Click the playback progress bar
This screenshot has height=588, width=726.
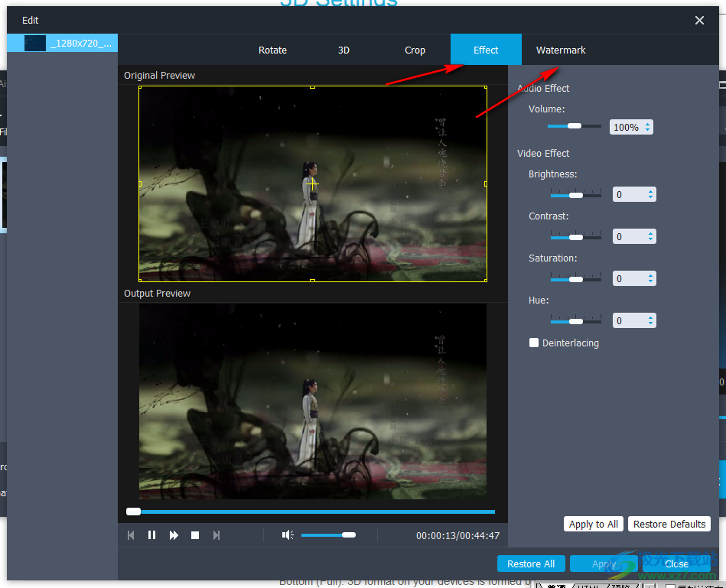pos(310,511)
